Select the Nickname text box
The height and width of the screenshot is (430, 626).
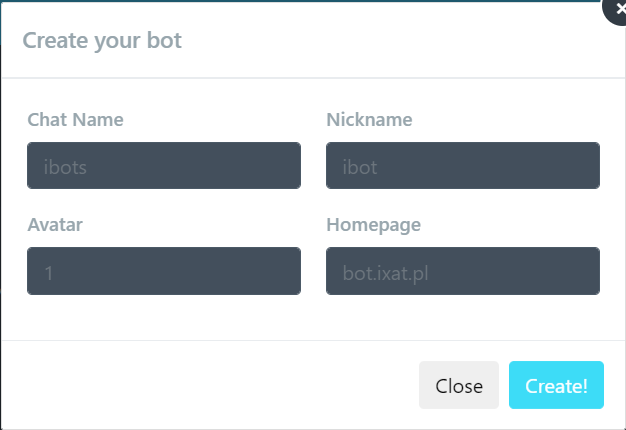coord(463,165)
